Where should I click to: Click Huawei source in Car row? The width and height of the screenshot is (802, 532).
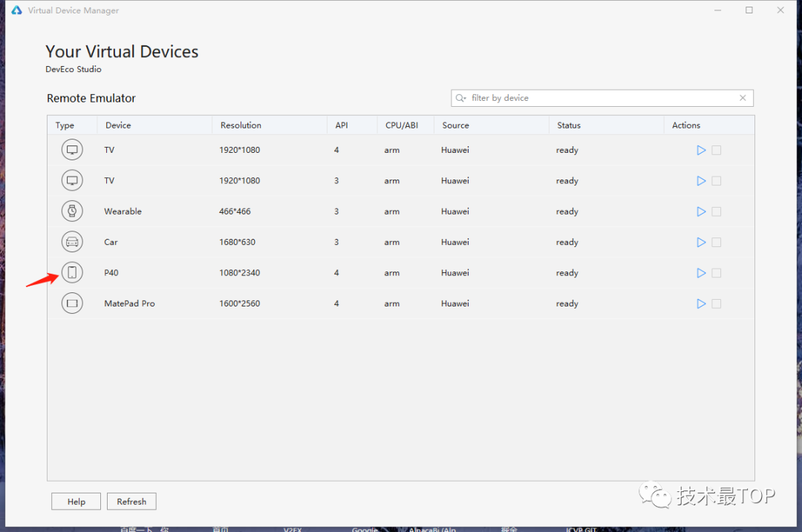tap(455, 242)
